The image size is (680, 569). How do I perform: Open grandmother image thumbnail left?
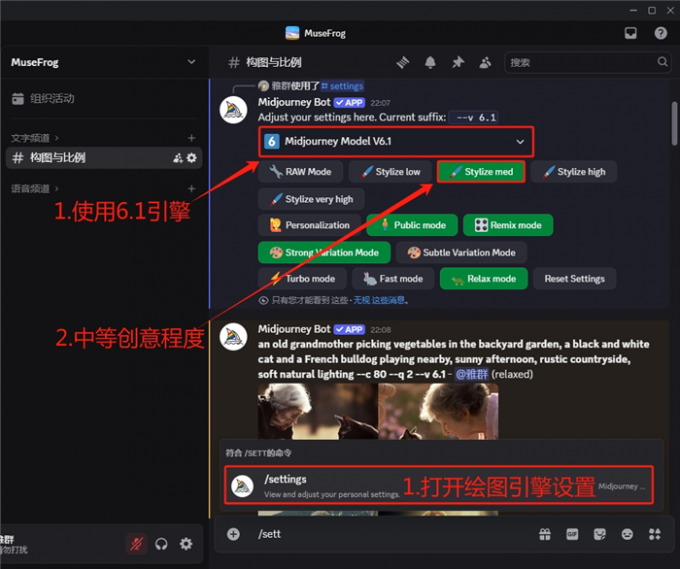317,412
